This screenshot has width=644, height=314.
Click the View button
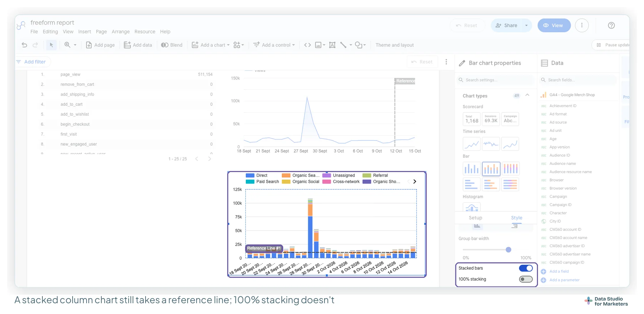coord(554,26)
